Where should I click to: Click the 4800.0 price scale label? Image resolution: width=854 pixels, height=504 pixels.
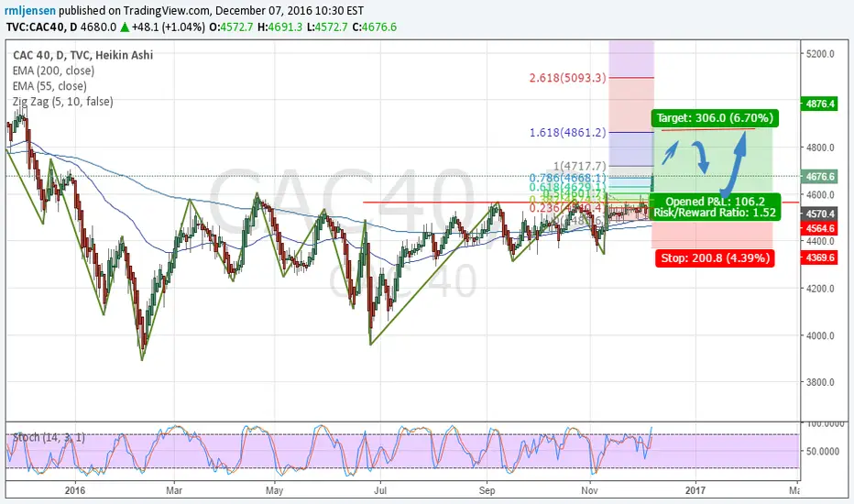[x=820, y=148]
